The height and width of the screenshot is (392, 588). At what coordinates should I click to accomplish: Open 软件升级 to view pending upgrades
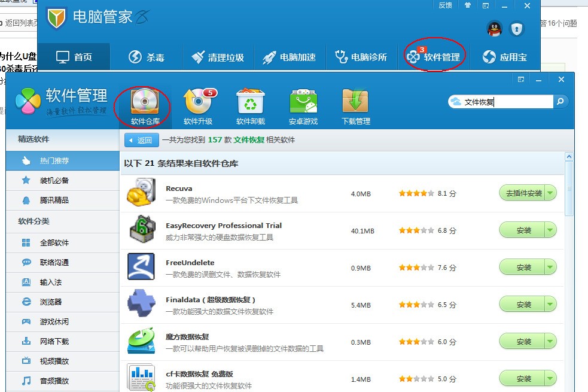pos(199,103)
